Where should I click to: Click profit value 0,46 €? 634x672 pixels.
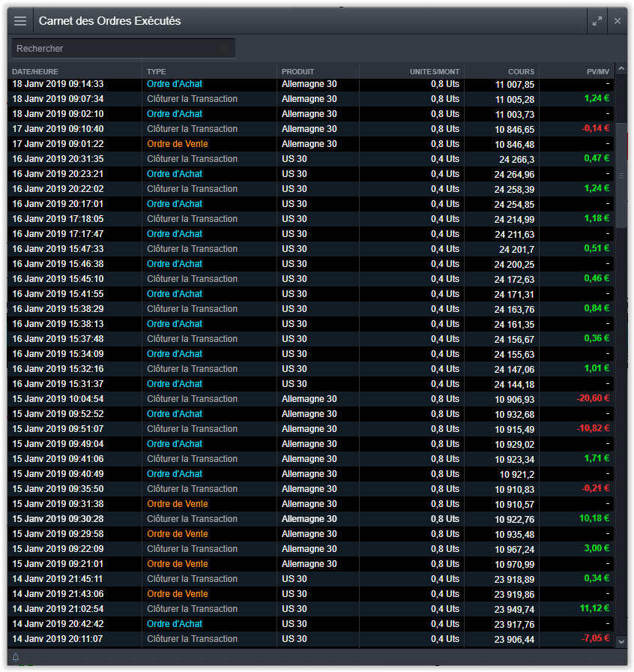tap(597, 278)
